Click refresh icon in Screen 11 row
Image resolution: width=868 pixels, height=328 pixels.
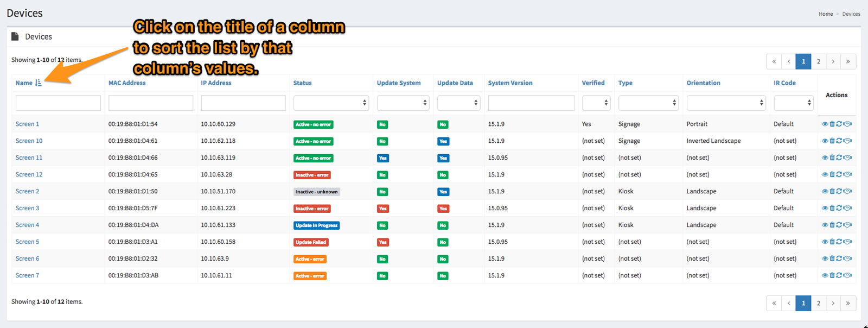point(839,158)
